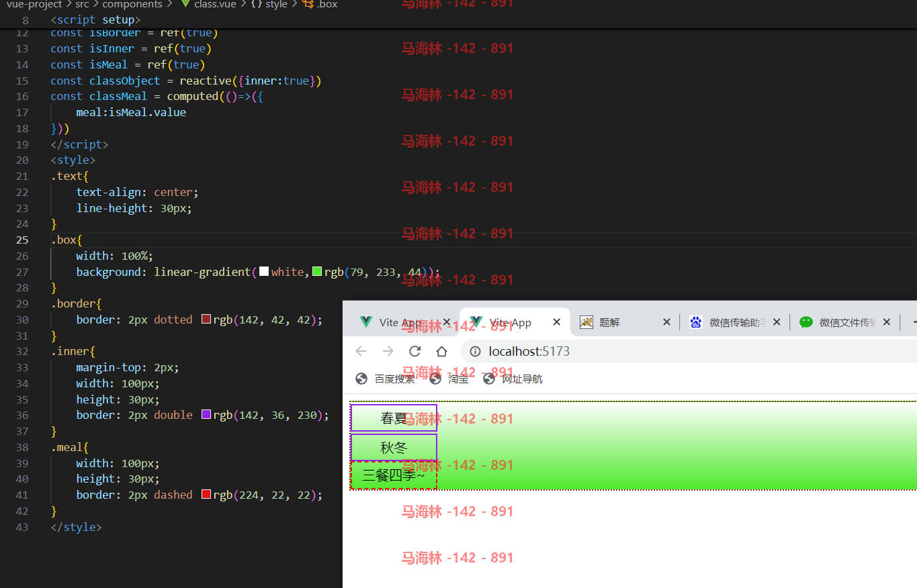Click the linear-gradient function text
The width and height of the screenshot is (917, 588).
202,272
